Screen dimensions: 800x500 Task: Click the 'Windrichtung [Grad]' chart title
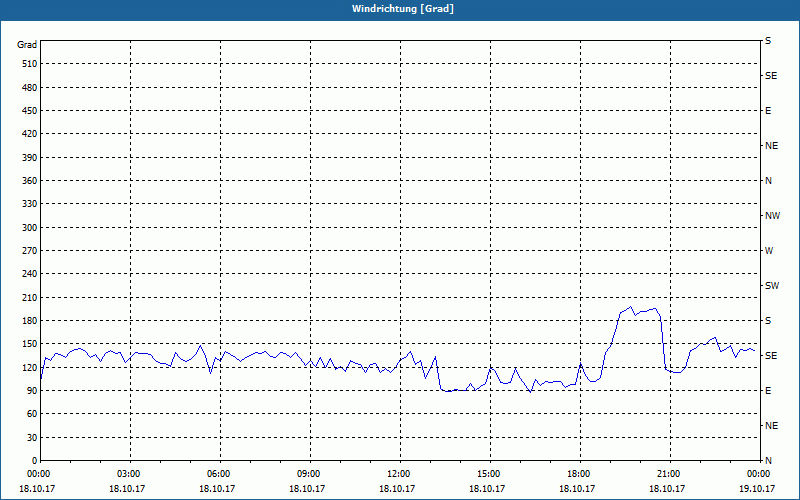pyautogui.click(x=403, y=9)
